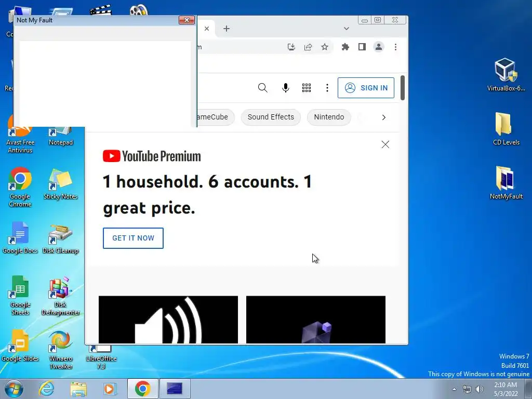Dismiss the YouTube Premium banner
Screen dimensions: 532x399
(385, 144)
